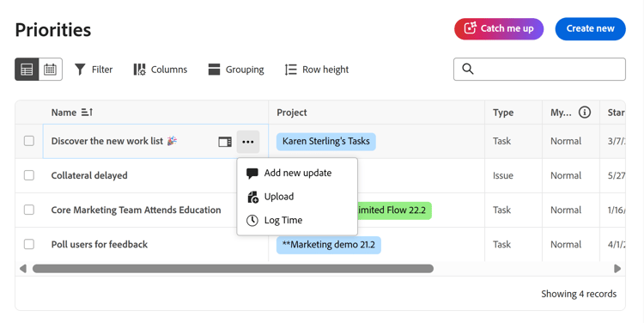Image resolution: width=644 pixels, height=323 pixels.
Task: Click the Type column header
Action: coord(503,113)
